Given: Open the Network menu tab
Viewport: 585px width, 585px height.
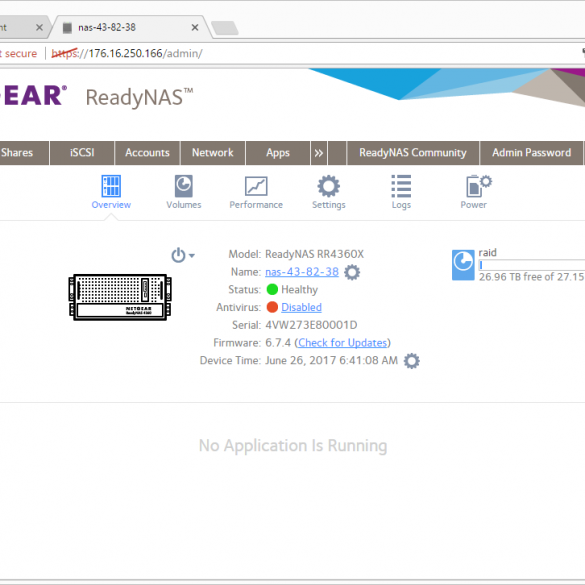Looking at the screenshot, I should (x=213, y=153).
